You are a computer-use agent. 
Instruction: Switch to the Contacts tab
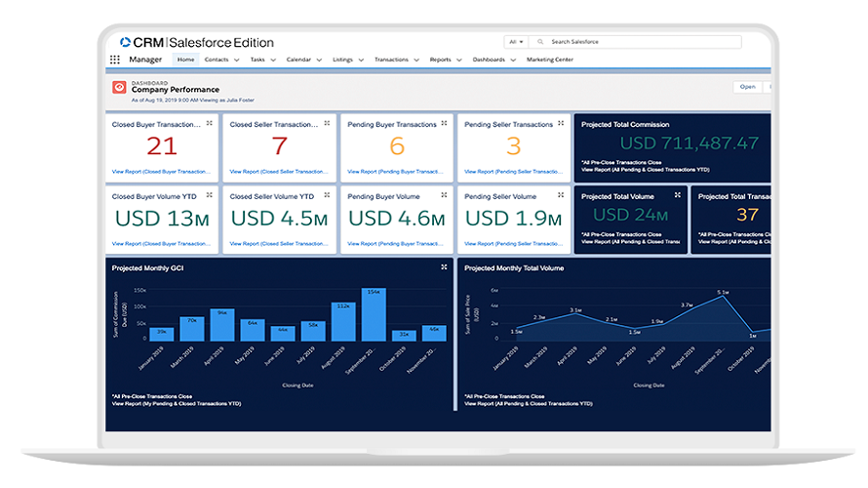pos(216,60)
